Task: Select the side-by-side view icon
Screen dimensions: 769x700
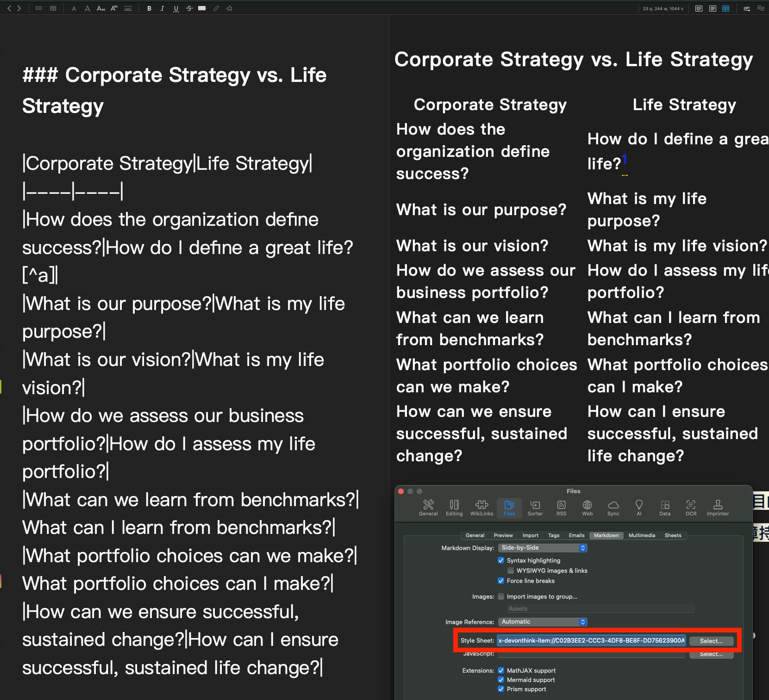Action: pyautogui.click(x=725, y=8)
